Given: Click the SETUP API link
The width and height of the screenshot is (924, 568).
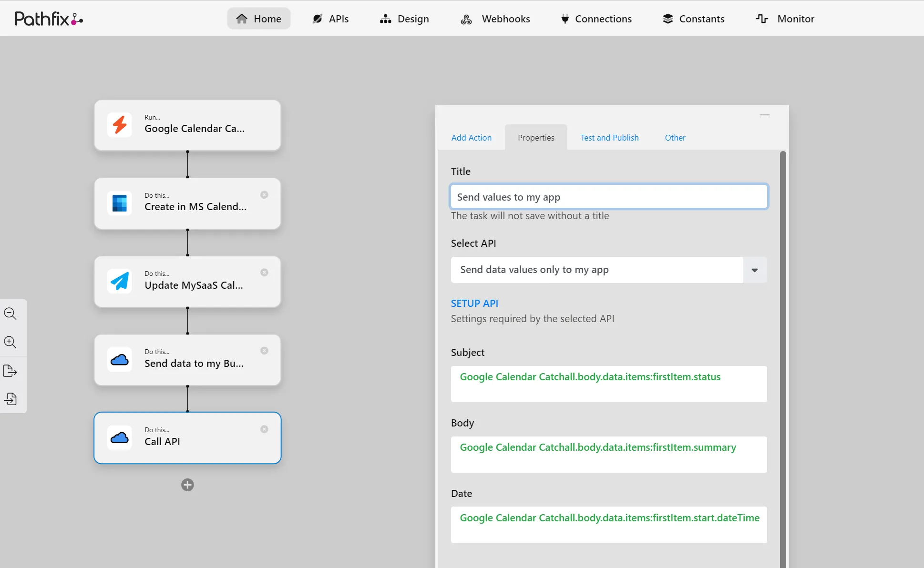Looking at the screenshot, I should 474,304.
